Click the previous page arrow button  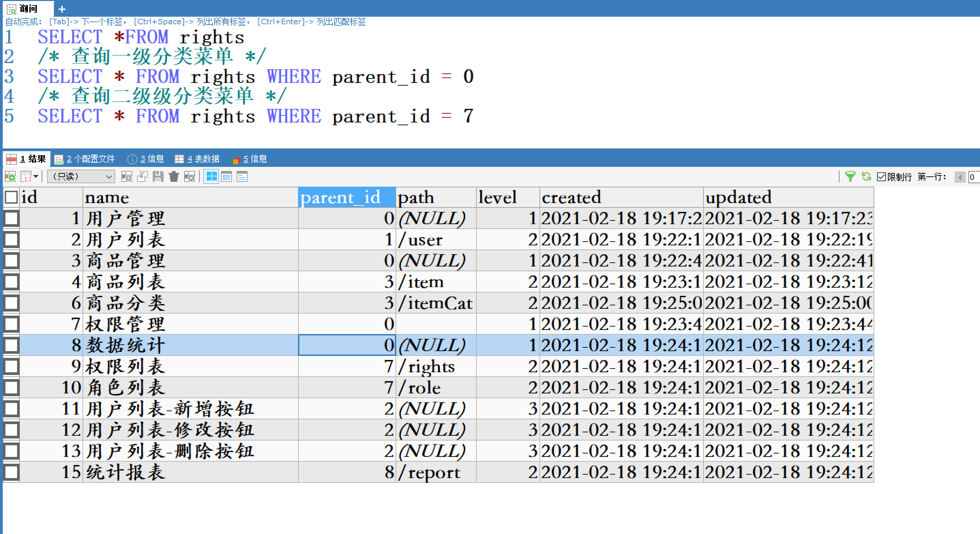(960, 177)
